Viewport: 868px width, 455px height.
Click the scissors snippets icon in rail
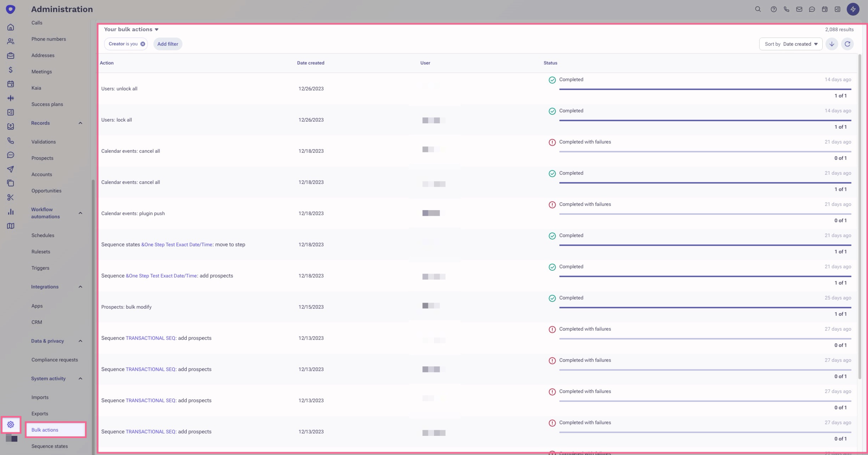11,197
